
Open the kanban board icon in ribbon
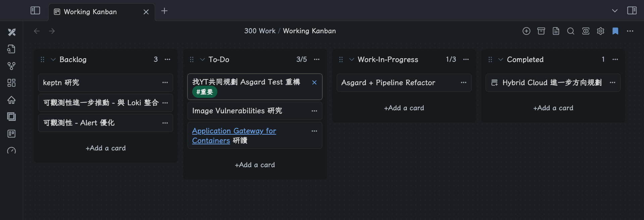point(11,134)
